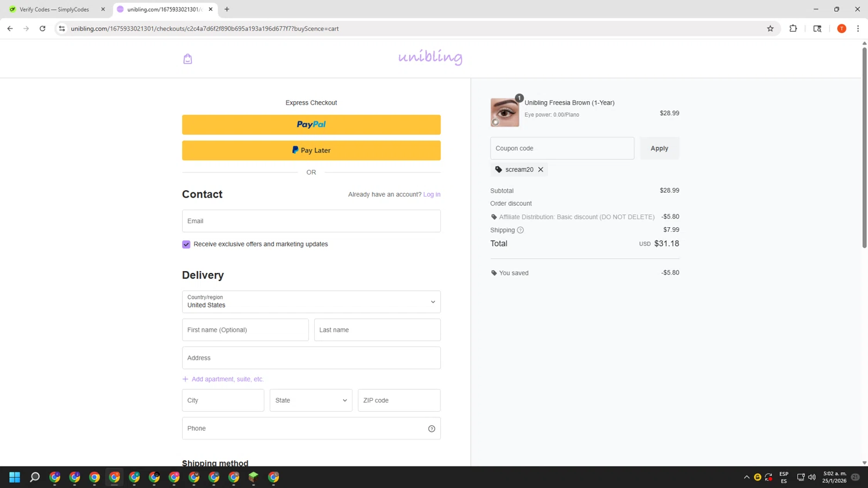Click the browser address bar URL
Viewport: 868px width, 488px height.
205,28
